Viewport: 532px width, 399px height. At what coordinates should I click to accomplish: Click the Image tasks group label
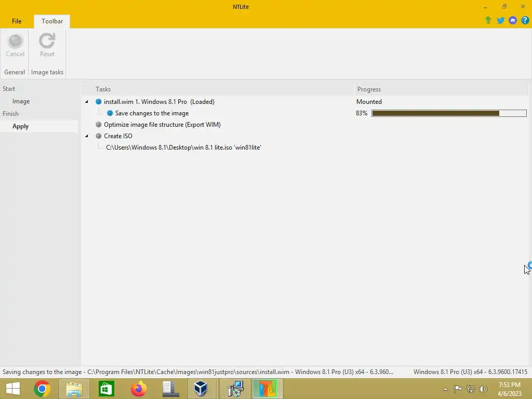pyautogui.click(x=47, y=72)
